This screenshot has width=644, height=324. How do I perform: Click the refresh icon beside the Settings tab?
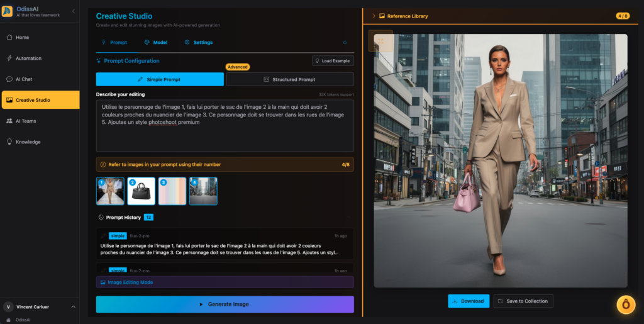pos(345,43)
